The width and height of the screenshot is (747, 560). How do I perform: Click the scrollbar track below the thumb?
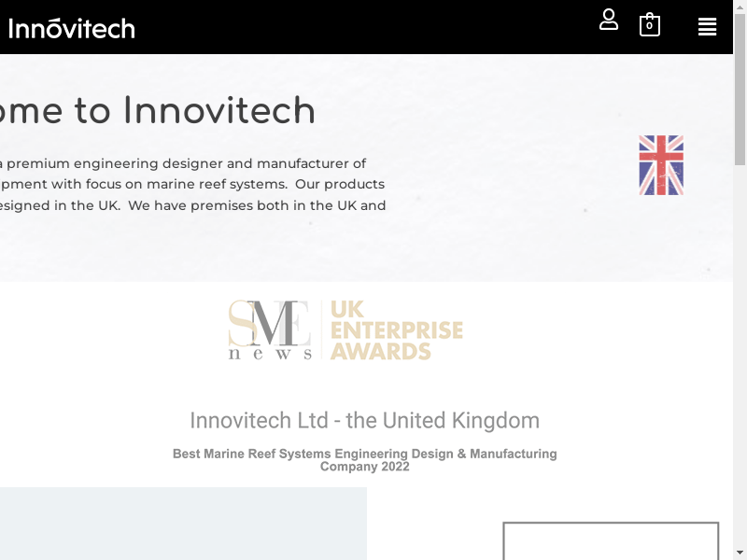(x=740, y=373)
